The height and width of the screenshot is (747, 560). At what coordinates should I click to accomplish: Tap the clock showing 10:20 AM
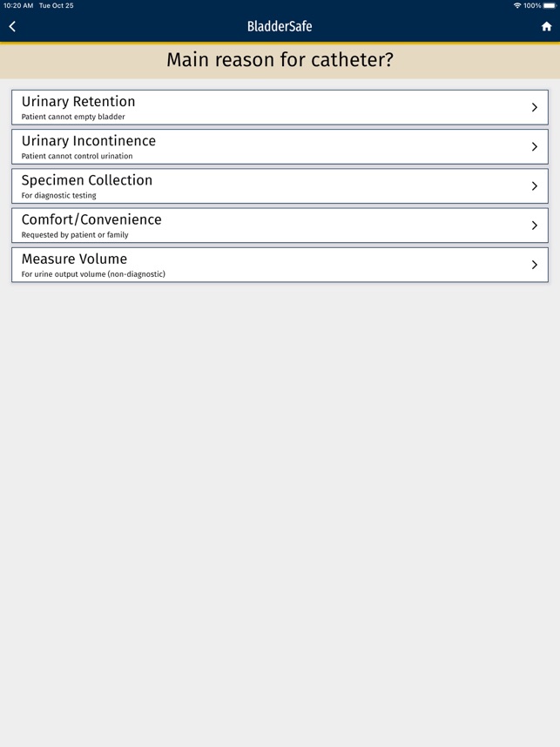(x=18, y=7)
